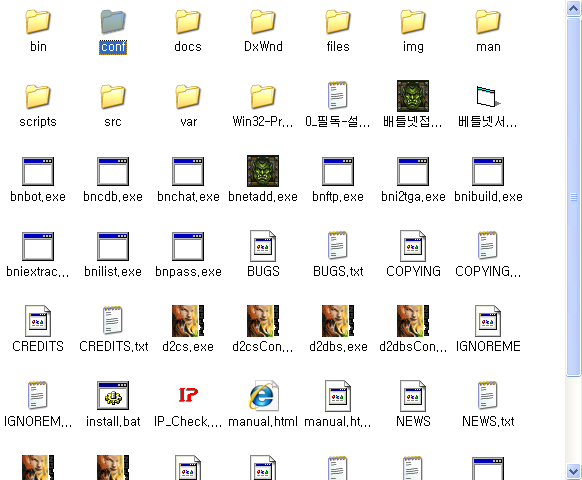The height and width of the screenshot is (480, 582).
Task: Select the IGNOREME file icon
Action: (x=488, y=321)
